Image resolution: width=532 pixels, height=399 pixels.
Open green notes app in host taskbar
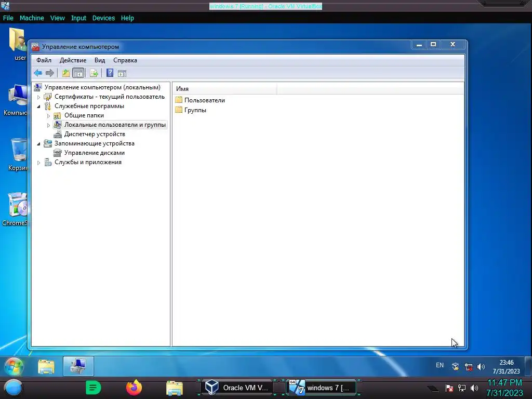[93, 388]
